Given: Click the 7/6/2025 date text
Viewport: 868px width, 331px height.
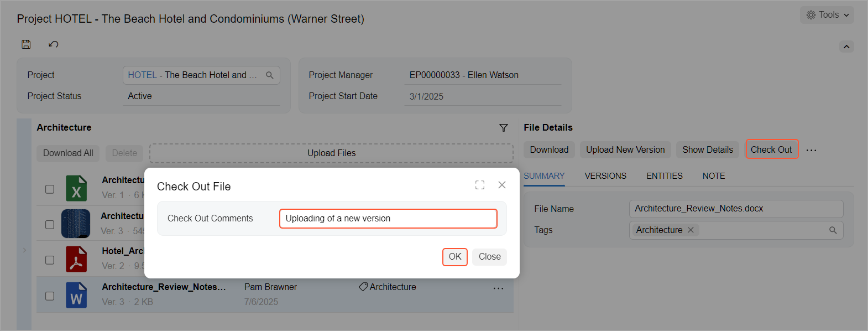Looking at the screenshot, I should (261, 302).
